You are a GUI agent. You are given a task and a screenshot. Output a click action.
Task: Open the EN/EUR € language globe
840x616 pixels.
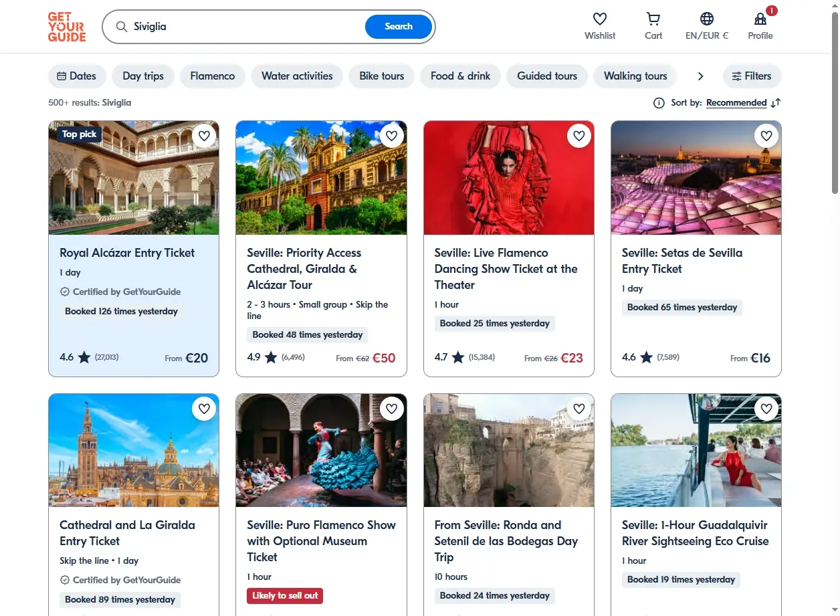click(707, 19)
